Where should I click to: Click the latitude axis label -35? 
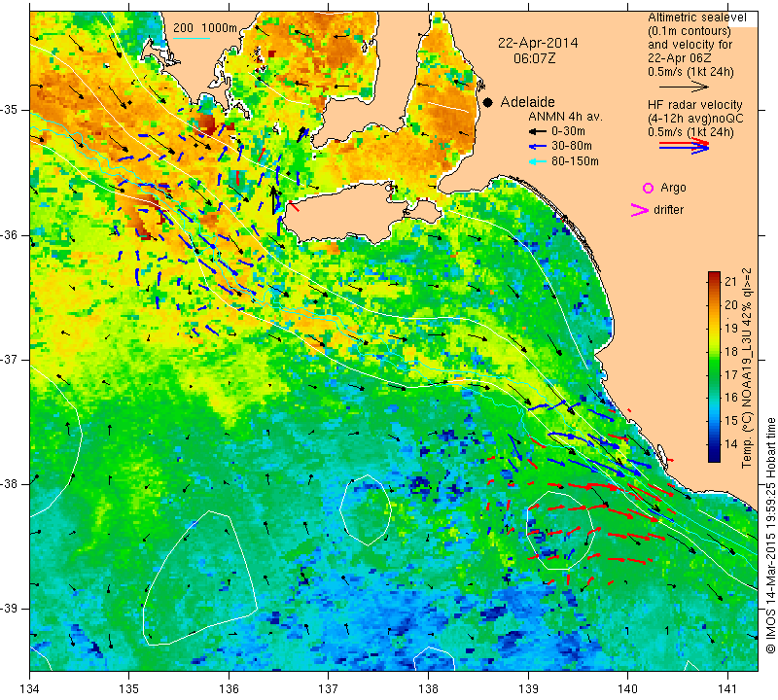pyautogui.click(x=11, y=110)
